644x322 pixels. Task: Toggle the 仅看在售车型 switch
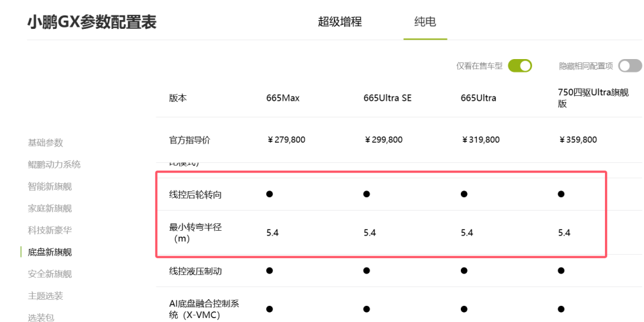click(519, 66)
